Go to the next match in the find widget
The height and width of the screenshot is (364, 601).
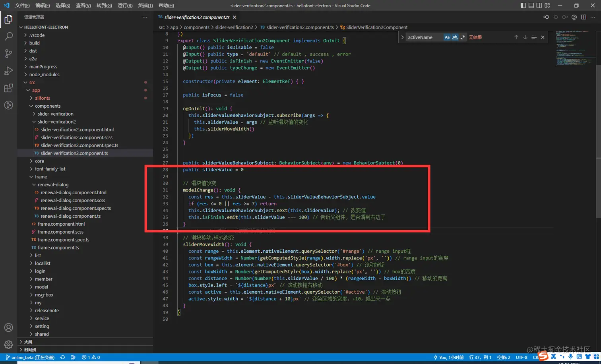525,37
